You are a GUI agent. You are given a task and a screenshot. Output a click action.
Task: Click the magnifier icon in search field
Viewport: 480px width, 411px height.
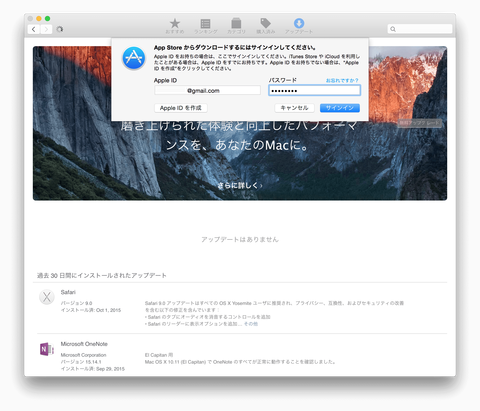[393, 29]
